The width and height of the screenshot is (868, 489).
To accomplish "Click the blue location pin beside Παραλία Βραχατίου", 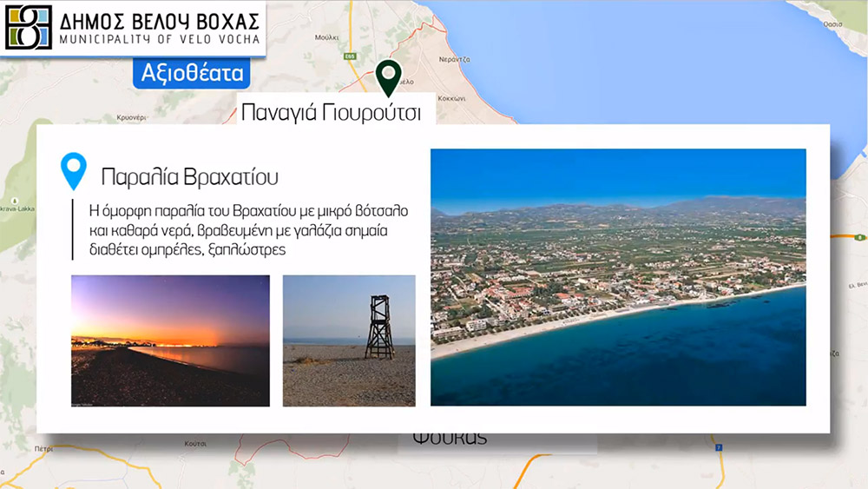I will point(74,171).
